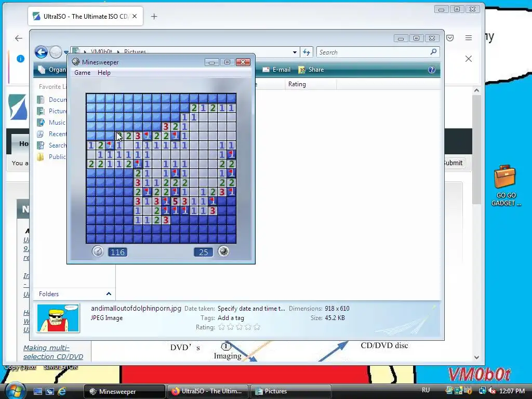Open the Recently Changed favorite link
This screenshot has width=532, height=399.
51,134
